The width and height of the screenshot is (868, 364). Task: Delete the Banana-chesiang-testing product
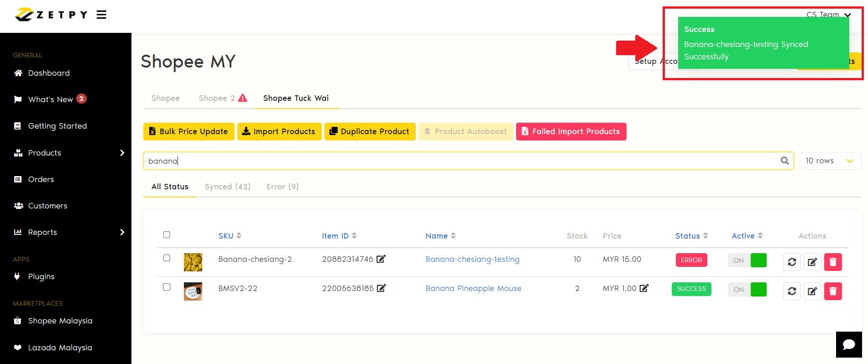(833, 262)
